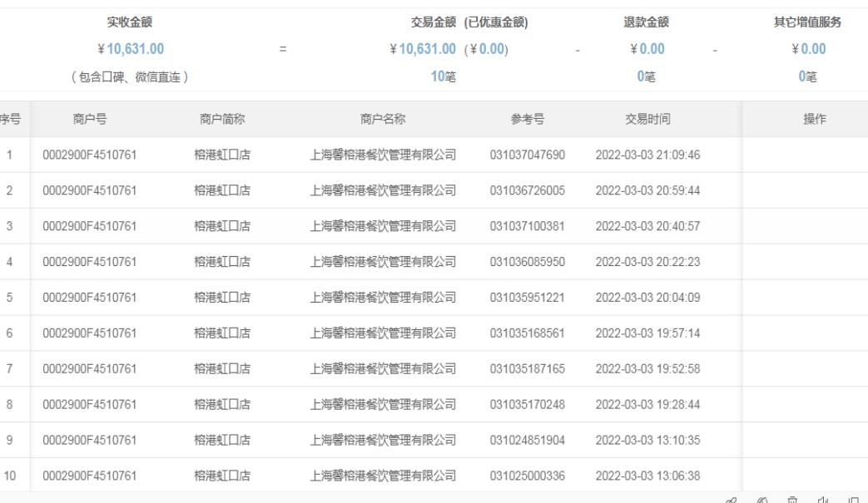
Task: Click the pin icon at the bottom right
Action: pyautogui.click(x=732, y=500)
